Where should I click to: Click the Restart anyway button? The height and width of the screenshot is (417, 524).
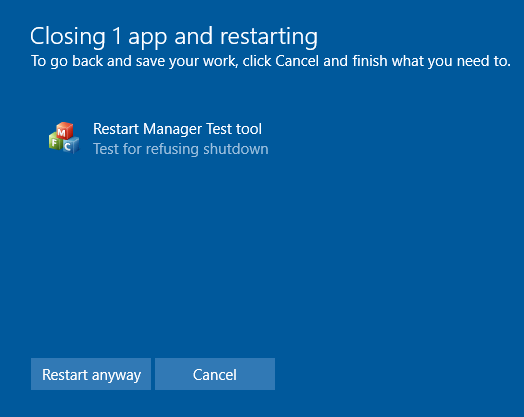tap(91, 374)
